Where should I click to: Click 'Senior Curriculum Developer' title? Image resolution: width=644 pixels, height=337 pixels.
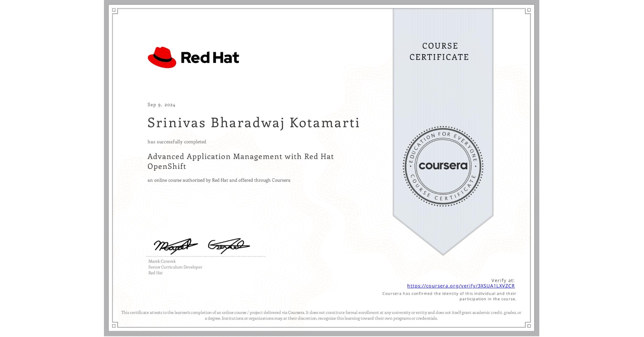click(x=175, y=267)
